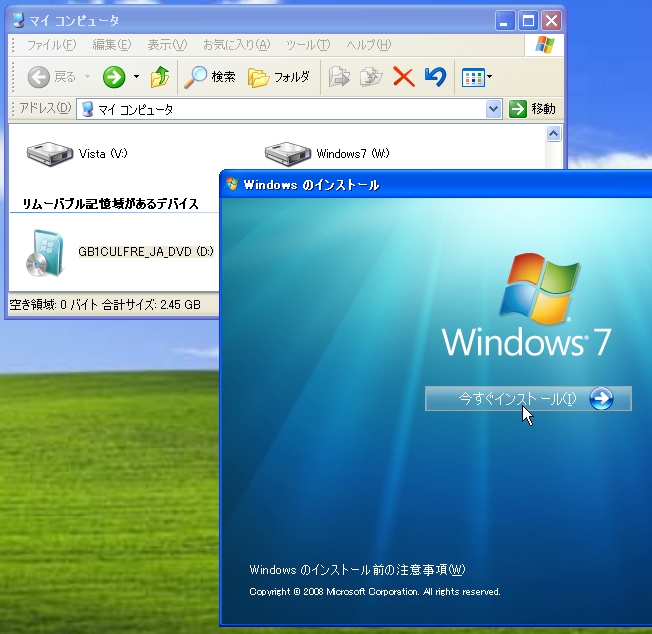Screen dimensions: 652x634
Task: Open the Views dropdown button
Action: [x=477, y=77]
